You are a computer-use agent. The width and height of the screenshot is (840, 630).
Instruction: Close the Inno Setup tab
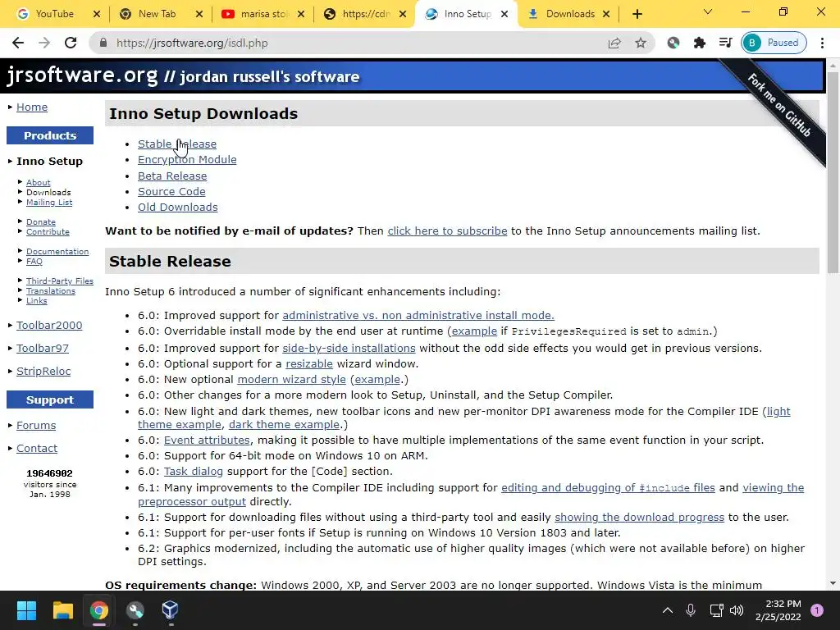tap(504, 14)
